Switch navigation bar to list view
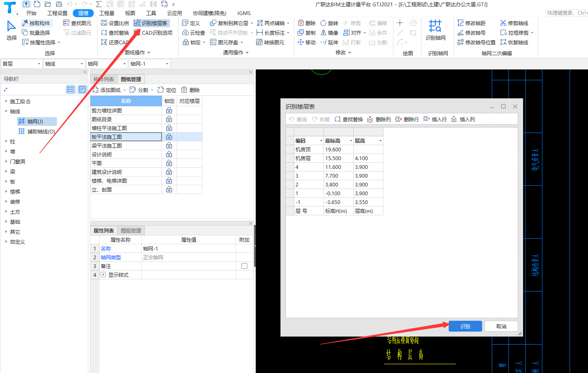The height and width of the screenshot is (373, 588). coord(71,89)
